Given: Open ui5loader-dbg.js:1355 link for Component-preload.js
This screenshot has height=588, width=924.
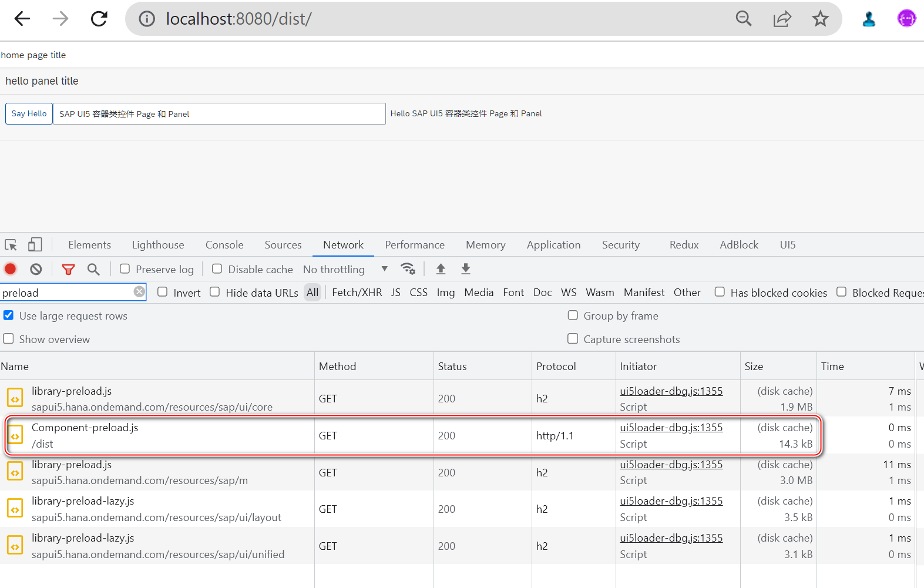Looking at the screenshot, I should [x=671, y=428].
